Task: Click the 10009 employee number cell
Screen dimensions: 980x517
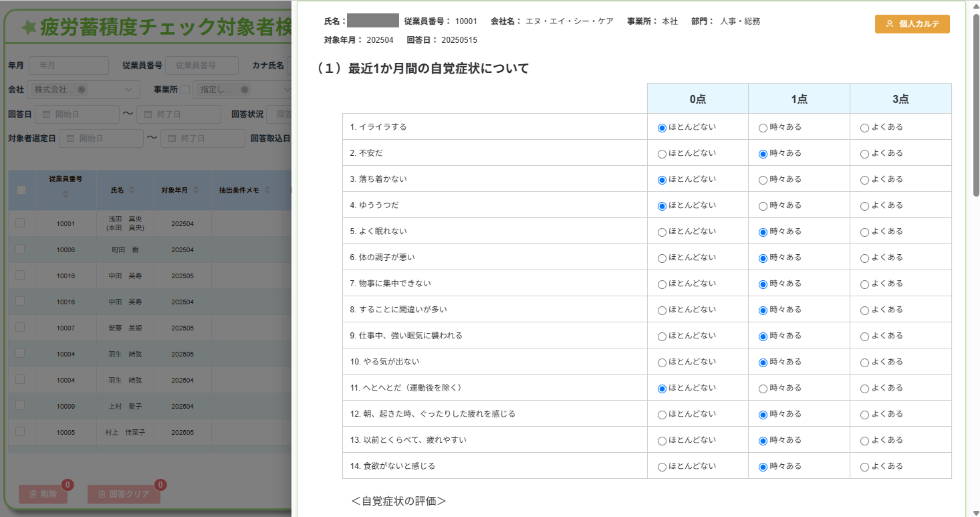Action: (x=66, y=406)
